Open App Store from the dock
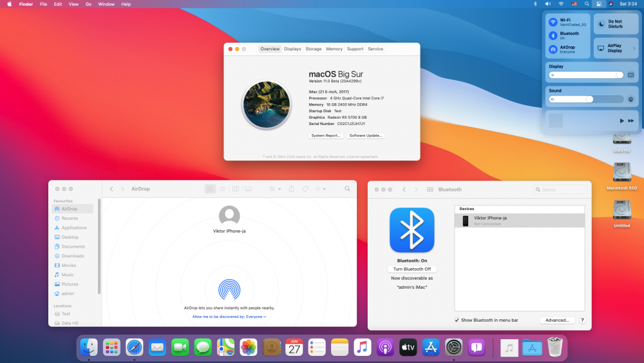The image size is (644, 363). (x=431, y=348)
